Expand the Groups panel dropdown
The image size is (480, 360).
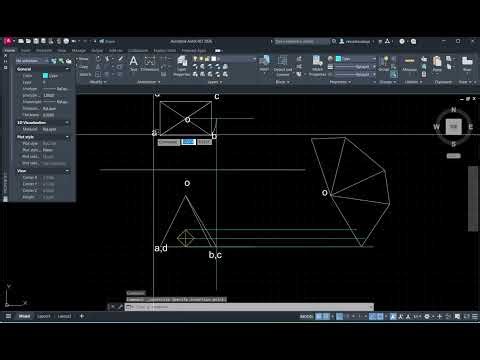point(387,82)
